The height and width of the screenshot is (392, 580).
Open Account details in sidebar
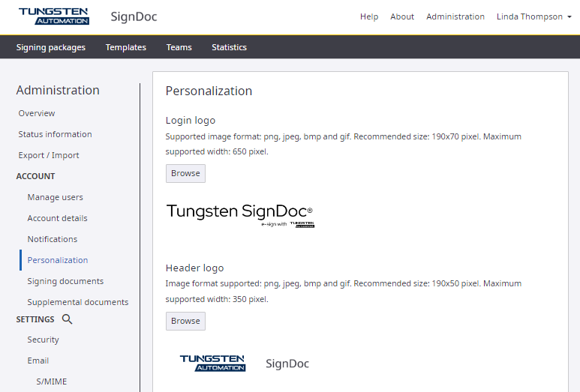(x=57, y=218)
